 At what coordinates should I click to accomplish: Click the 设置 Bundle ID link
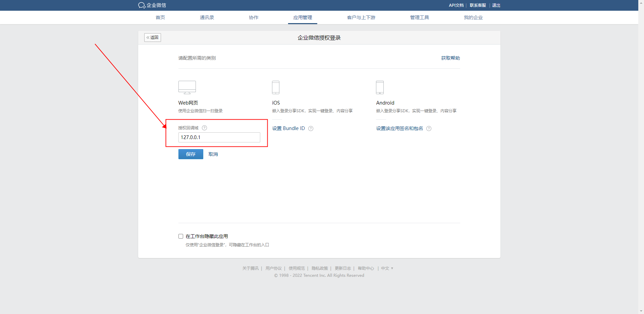pos(288,128)
